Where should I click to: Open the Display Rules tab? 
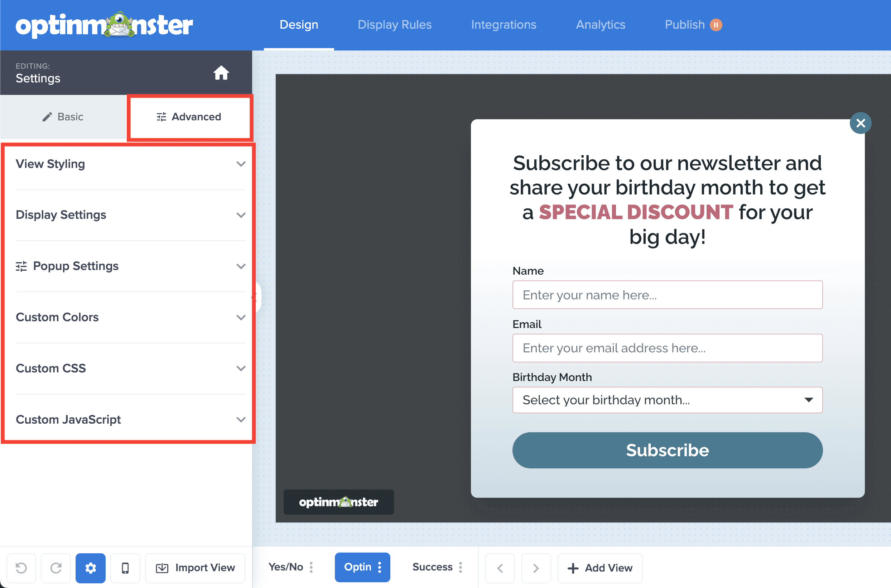(x=395, y=25)
